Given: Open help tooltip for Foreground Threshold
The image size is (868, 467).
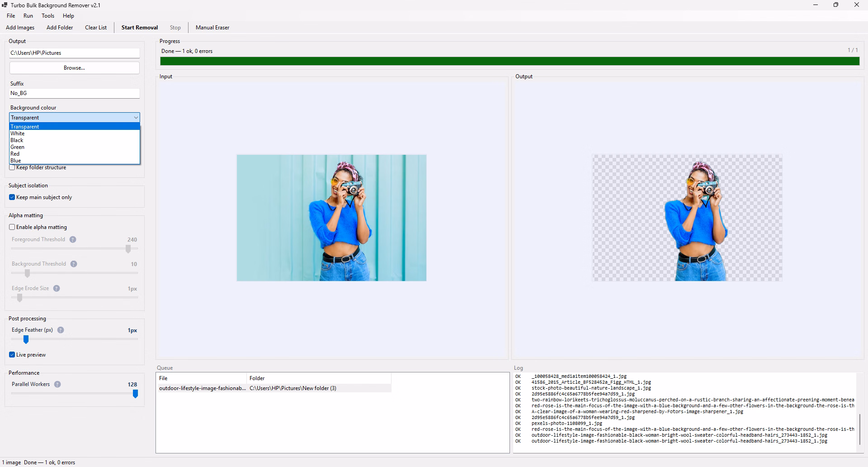Looking at the screenshot, I should [x=73, y=239].
